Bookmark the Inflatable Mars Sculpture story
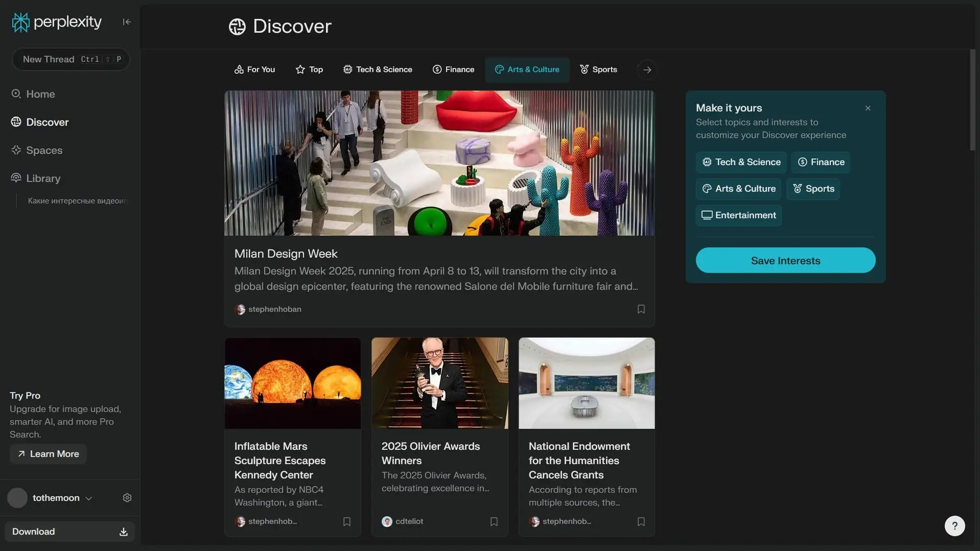Screen dimensions: 980x551 pos(346,521)
